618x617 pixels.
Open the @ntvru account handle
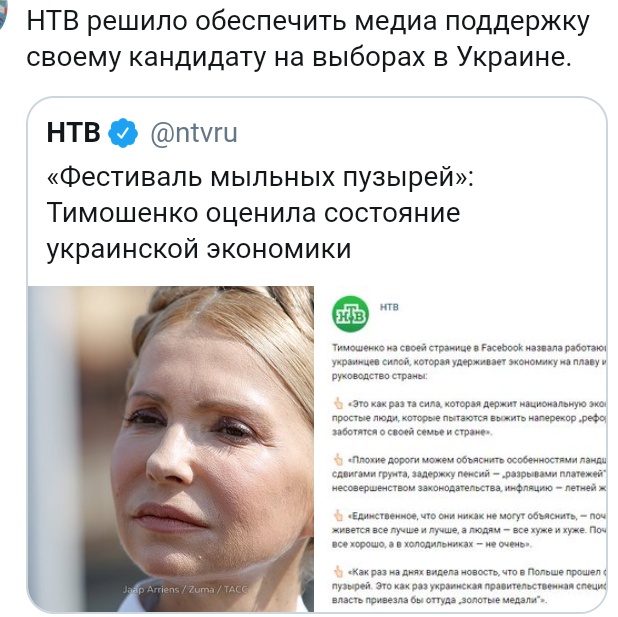click(x=194, y=133)
